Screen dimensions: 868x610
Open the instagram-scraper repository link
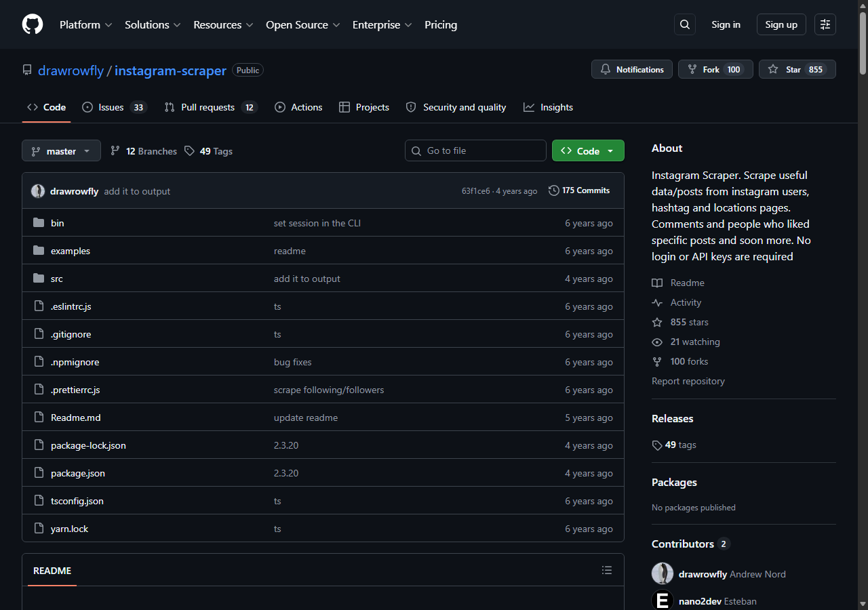pos(170,70)
